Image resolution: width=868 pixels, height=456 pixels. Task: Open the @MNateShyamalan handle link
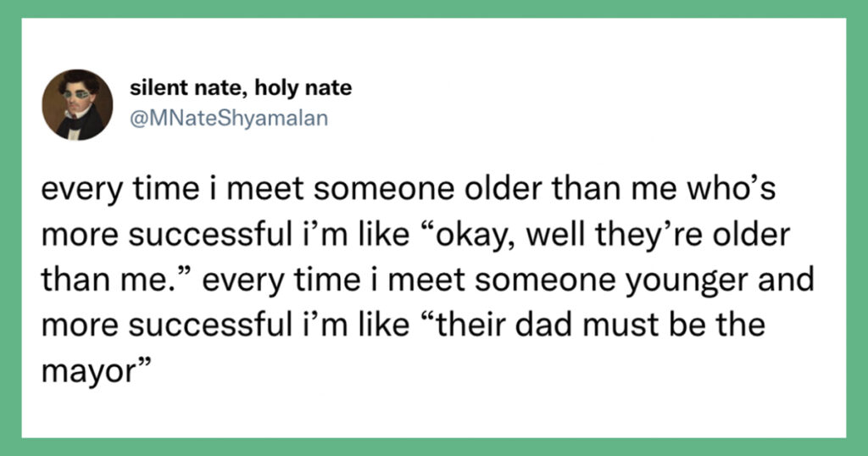coord(229,118)
